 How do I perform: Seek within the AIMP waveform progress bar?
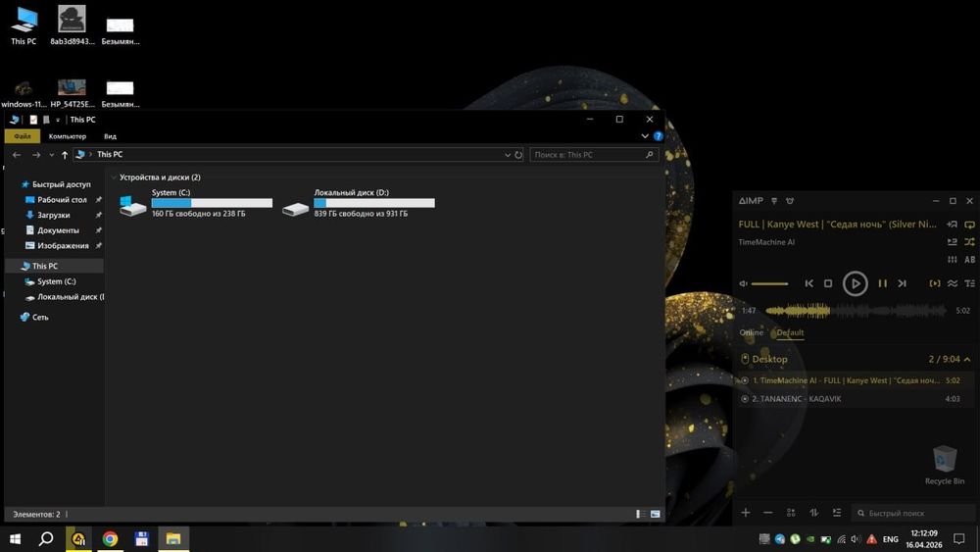856,310
